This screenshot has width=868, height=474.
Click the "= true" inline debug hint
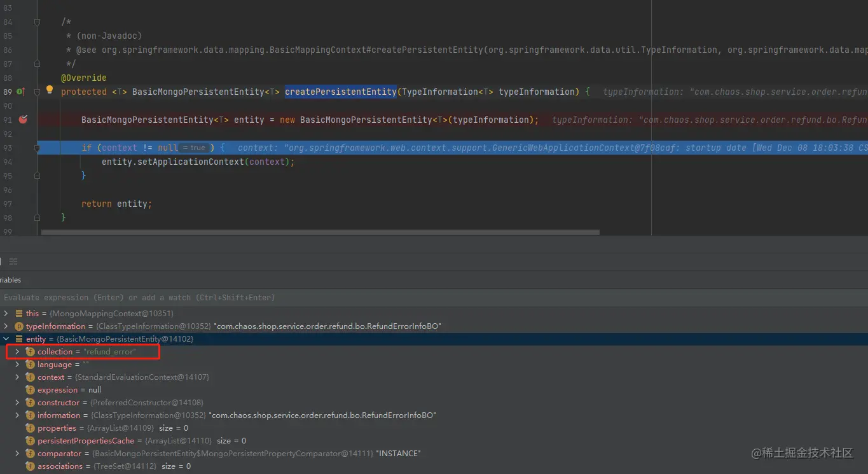194,148
